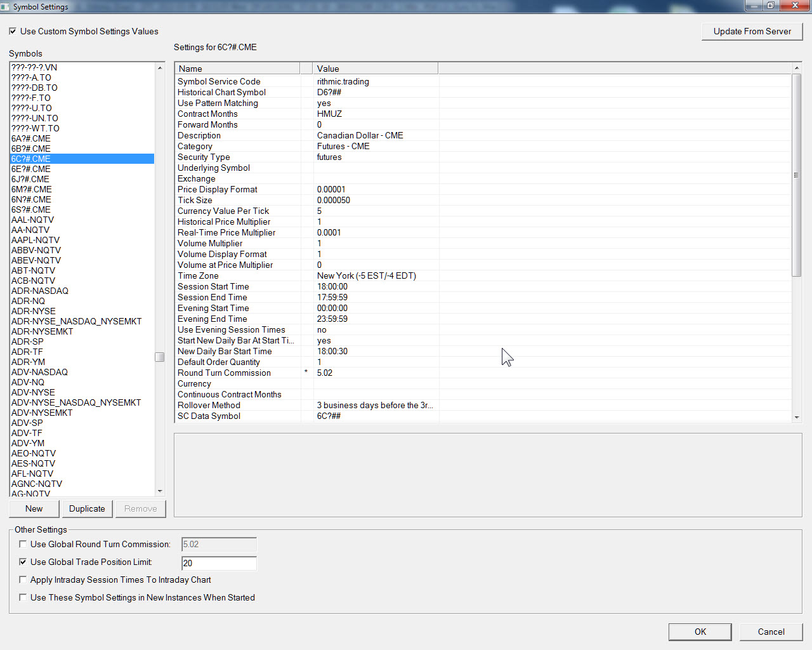Click Evening End Time value 23:59:59
The height and width of the screenshot is (650, 812).
click(332, 319)
